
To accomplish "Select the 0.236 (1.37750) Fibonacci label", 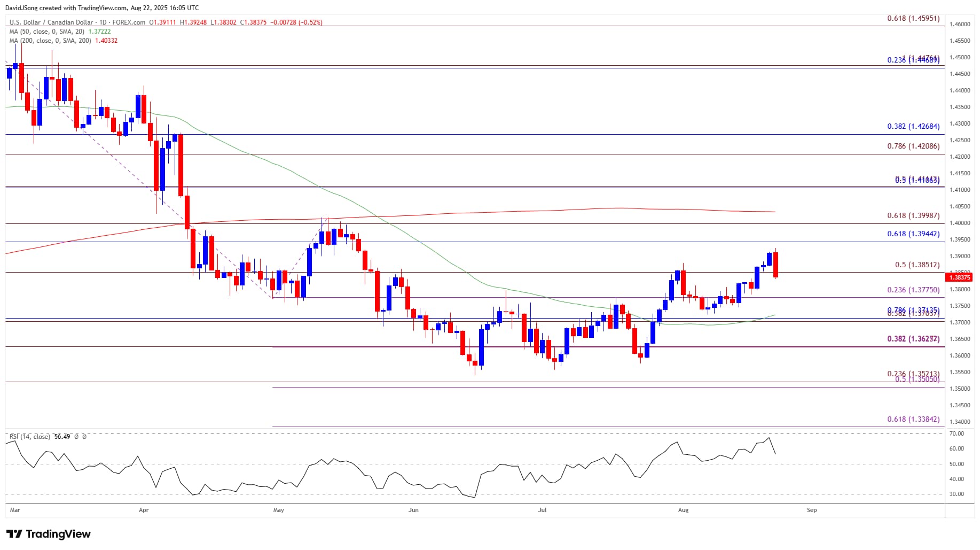I will point(913,290).
